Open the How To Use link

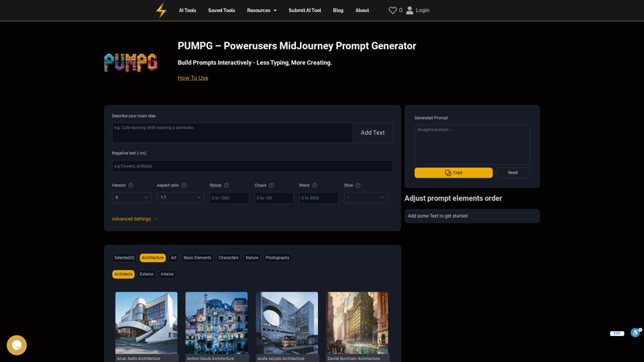(x=193, y=78)
